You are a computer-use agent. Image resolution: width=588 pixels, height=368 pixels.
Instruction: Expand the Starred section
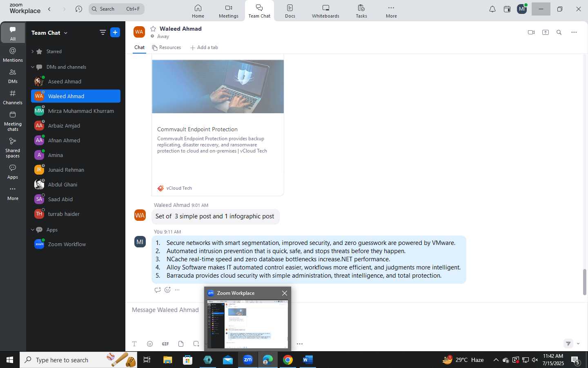pyautogui.click(x=32, y=52)
